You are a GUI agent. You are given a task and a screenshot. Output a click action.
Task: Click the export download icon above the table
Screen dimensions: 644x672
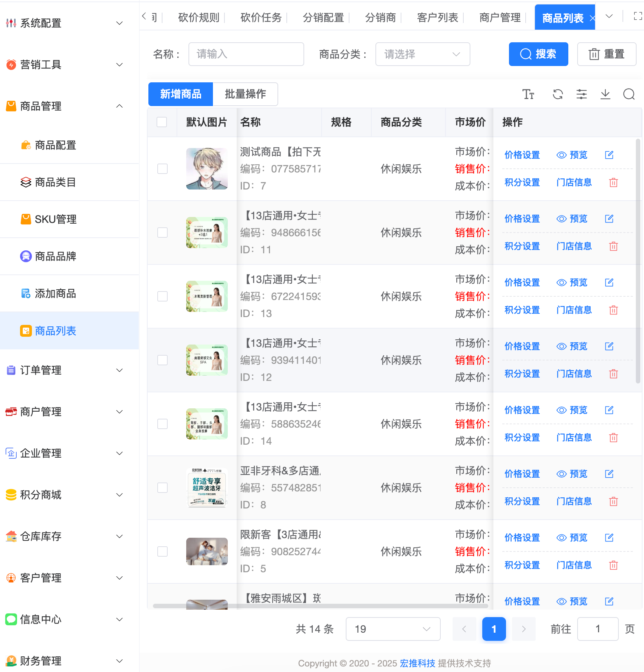click(605, 95)
